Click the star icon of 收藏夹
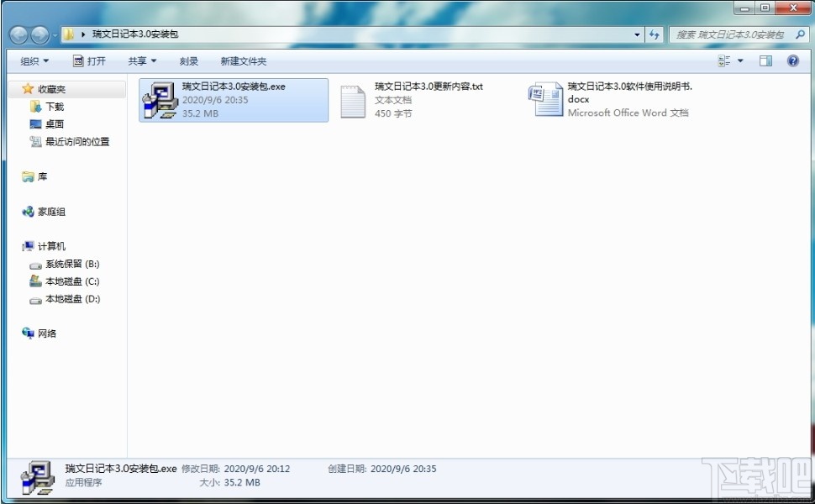Image resolution: width=815 pixels, height=504 pixels. pos(28,89)
